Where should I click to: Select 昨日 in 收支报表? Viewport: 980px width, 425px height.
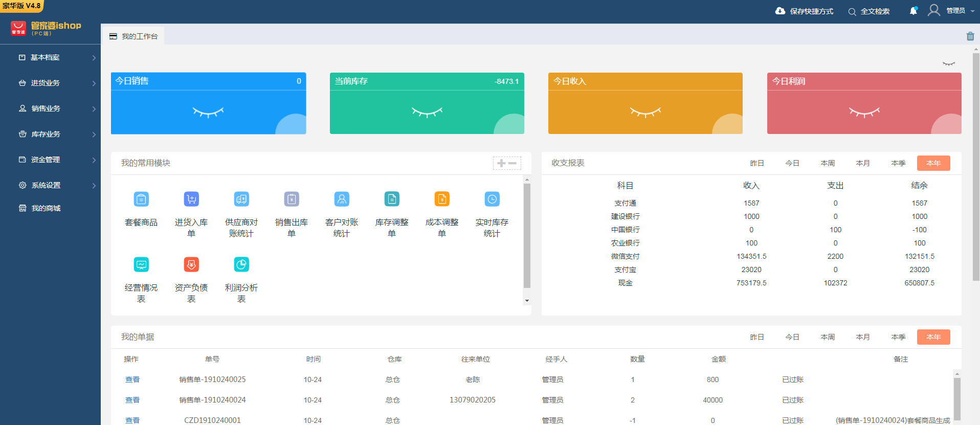757,163
